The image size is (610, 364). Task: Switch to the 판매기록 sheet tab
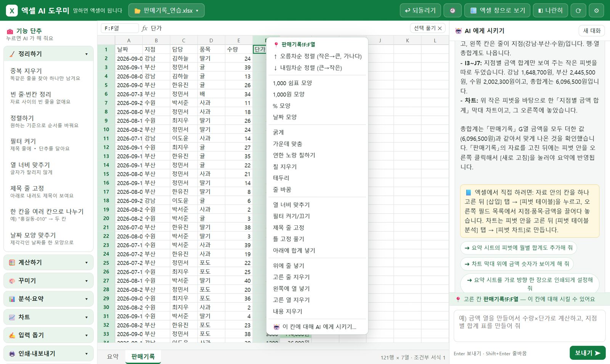coord(143,357)
